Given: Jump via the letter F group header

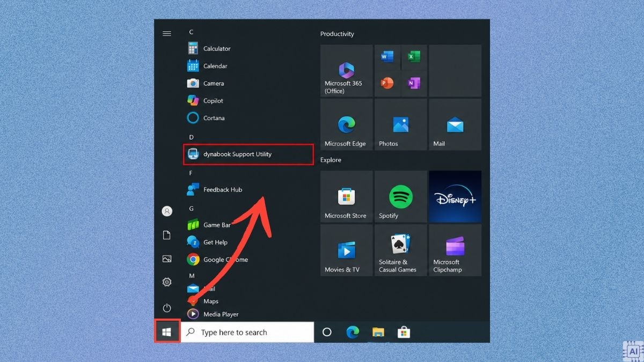Looking at the screenshot, I should click(x=191, y=173).
